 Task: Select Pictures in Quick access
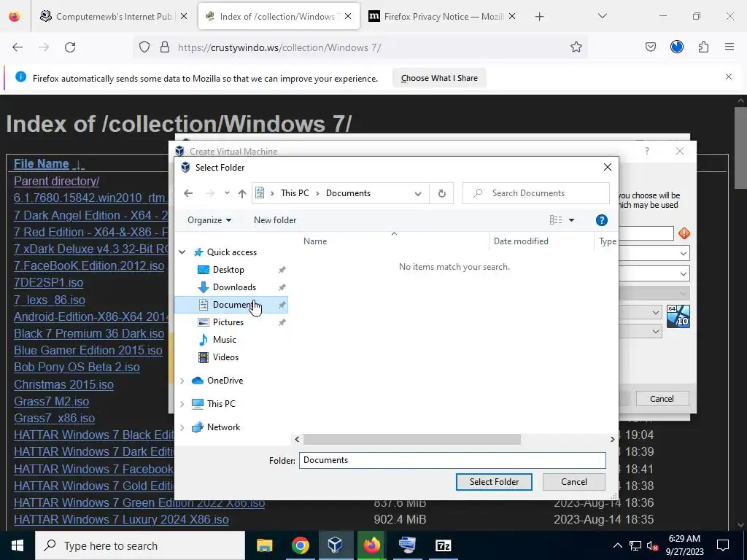(x=228, y=322)
